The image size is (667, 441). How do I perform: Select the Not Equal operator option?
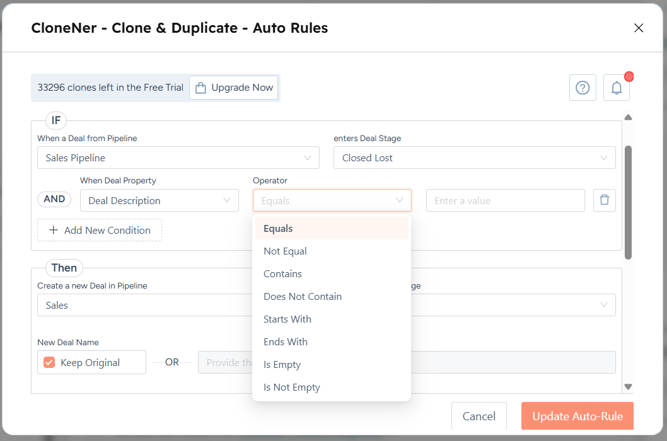tap(332, 251)
